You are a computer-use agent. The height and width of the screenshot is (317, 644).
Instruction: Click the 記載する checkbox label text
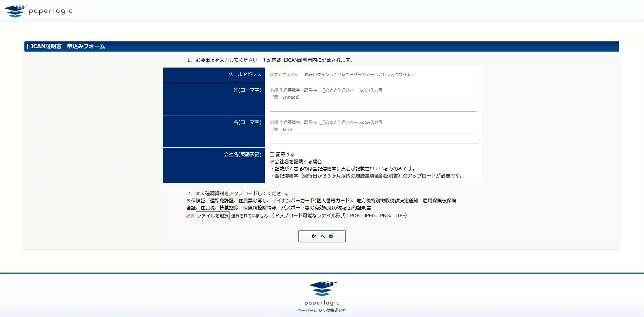click(x=285, y=154)
